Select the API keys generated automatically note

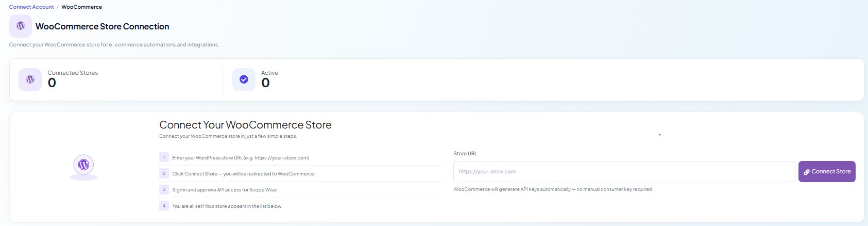coord(553,189)
